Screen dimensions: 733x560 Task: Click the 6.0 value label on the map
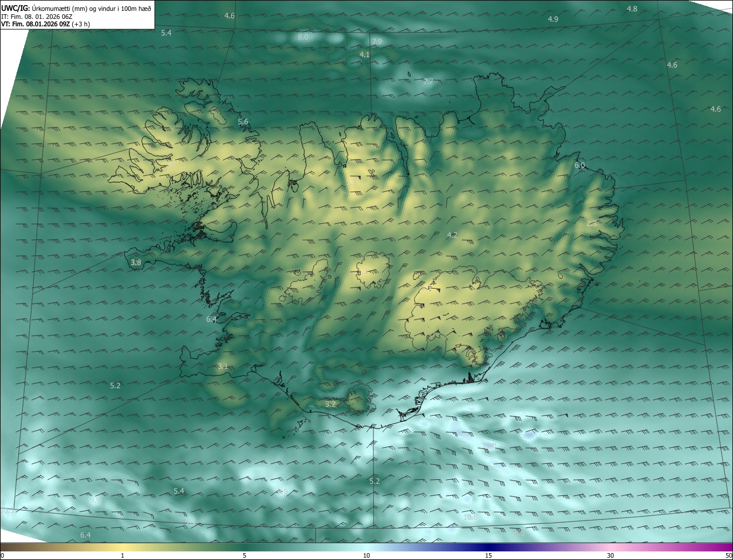click(580, 165)
